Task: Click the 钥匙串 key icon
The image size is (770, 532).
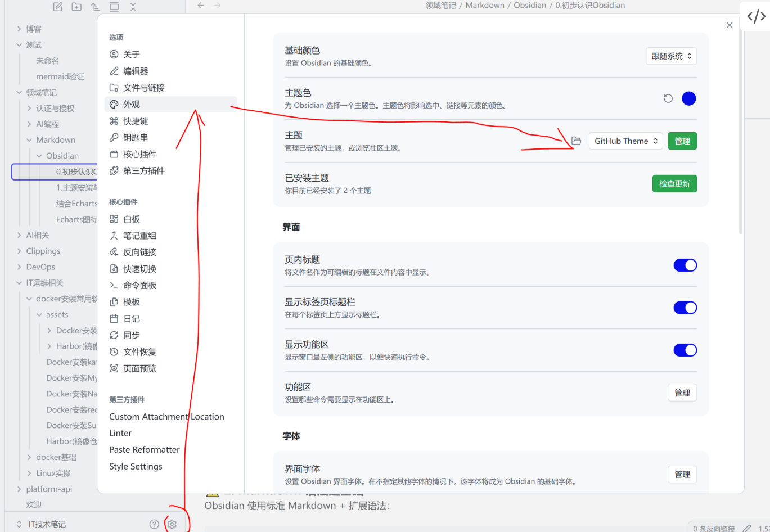Action: tap(114, 137)
